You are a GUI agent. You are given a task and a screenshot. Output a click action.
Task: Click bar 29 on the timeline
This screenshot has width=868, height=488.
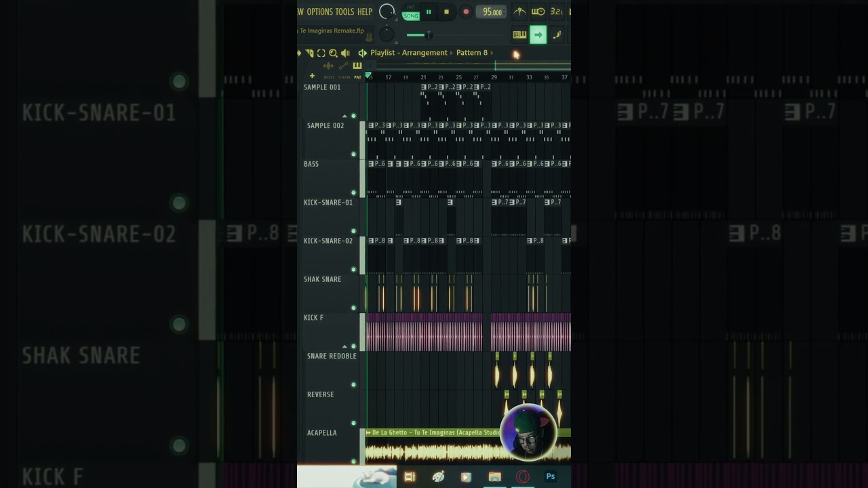tap(494, 77)
